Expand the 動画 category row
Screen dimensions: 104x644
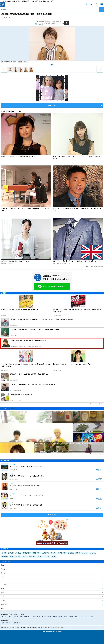coord(52,608)
